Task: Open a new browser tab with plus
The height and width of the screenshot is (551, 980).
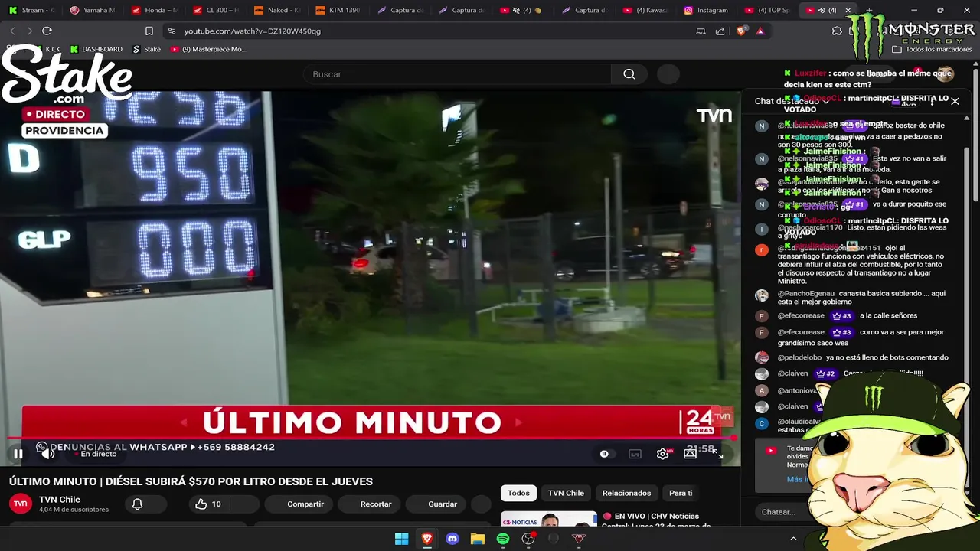Action: (x=869, y=10)
